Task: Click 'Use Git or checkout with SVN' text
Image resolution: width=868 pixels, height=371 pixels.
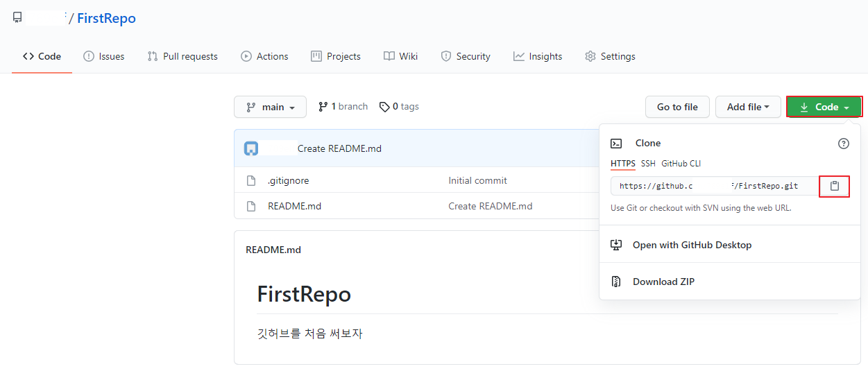Action: tap(701, 208)
